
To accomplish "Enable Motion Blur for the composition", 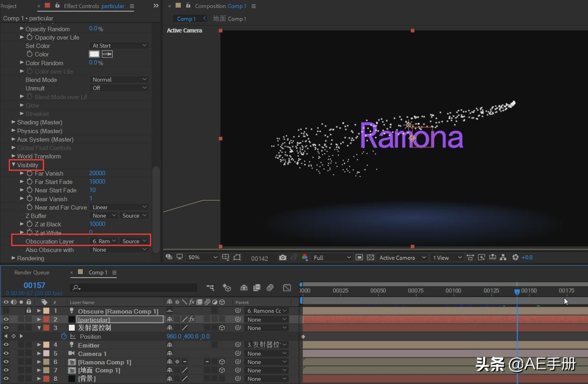I will tap(270, 288).
